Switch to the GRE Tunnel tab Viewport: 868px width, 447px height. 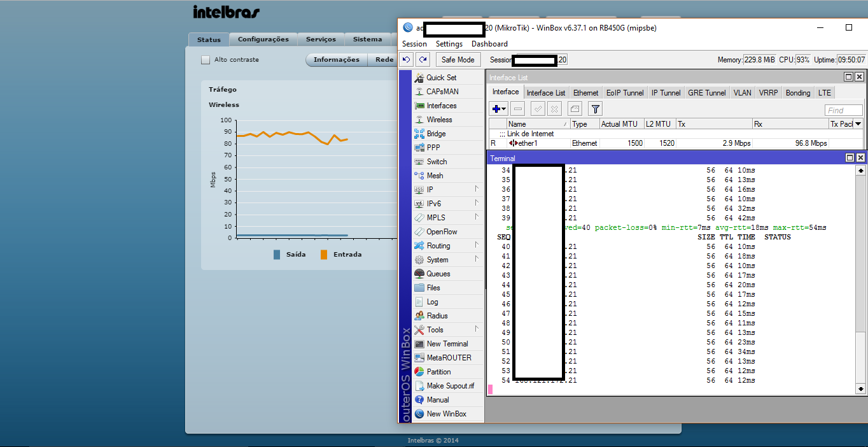click(707, 93)
